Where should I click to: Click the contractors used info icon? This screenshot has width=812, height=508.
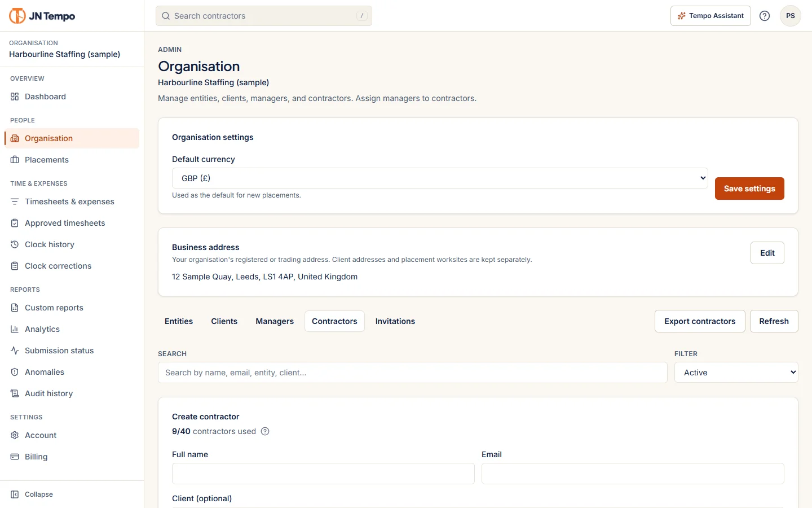[265, 431]
